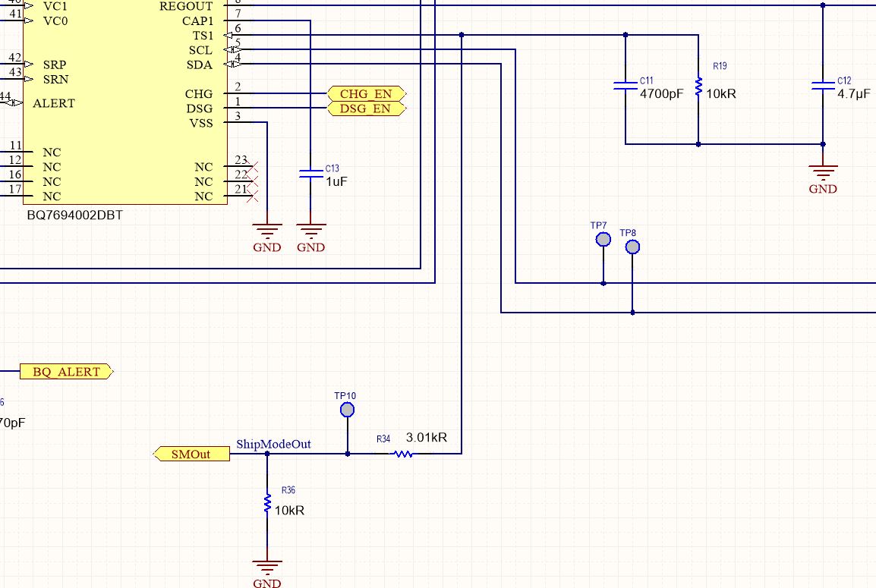Click the R34 designator label
This screenshot has width=876, height=588.
(x=383, y=439)
